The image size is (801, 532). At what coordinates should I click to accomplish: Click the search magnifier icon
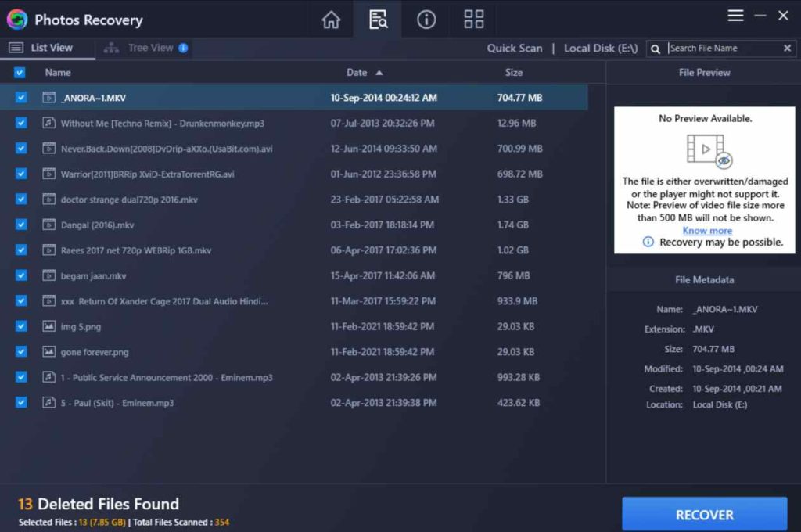655,49
